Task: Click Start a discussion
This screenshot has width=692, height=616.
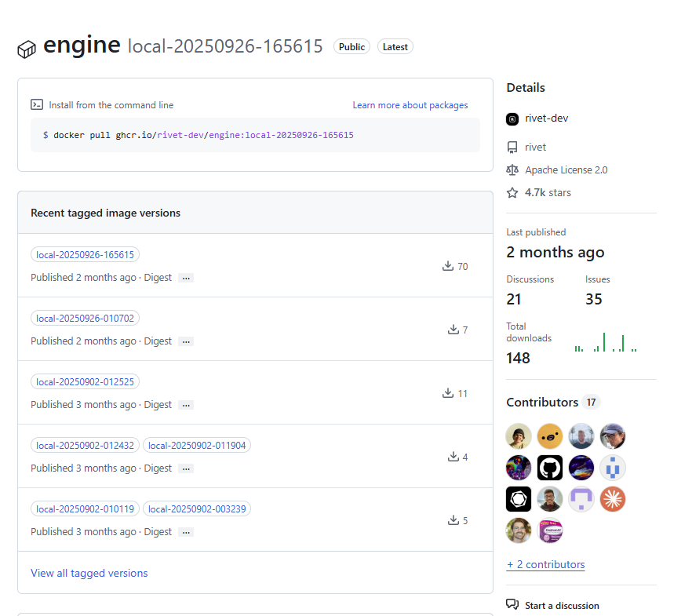Action: (x=562, y=606)
